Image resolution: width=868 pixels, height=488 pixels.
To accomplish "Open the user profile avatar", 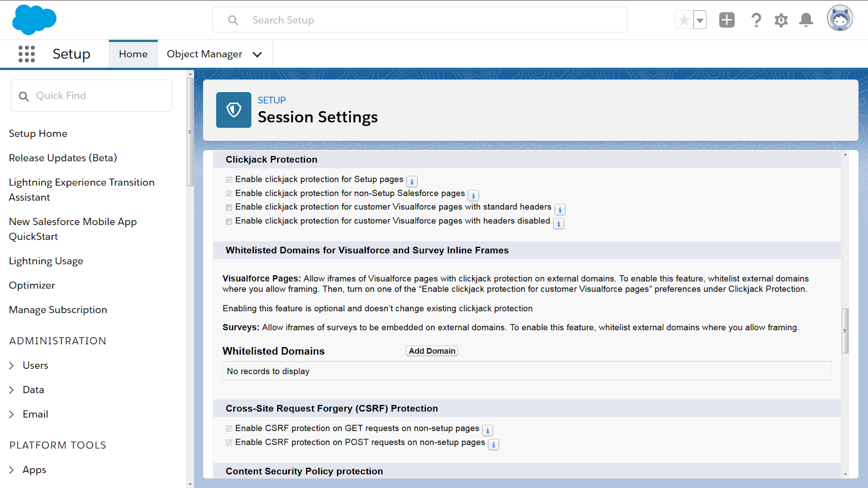I will 839,18.
